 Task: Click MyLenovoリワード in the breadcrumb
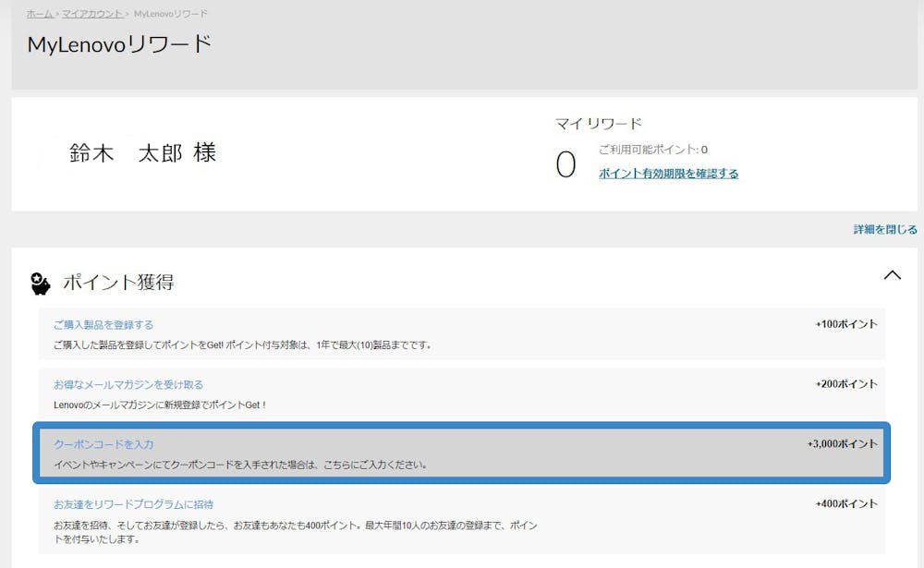(170, 14)
